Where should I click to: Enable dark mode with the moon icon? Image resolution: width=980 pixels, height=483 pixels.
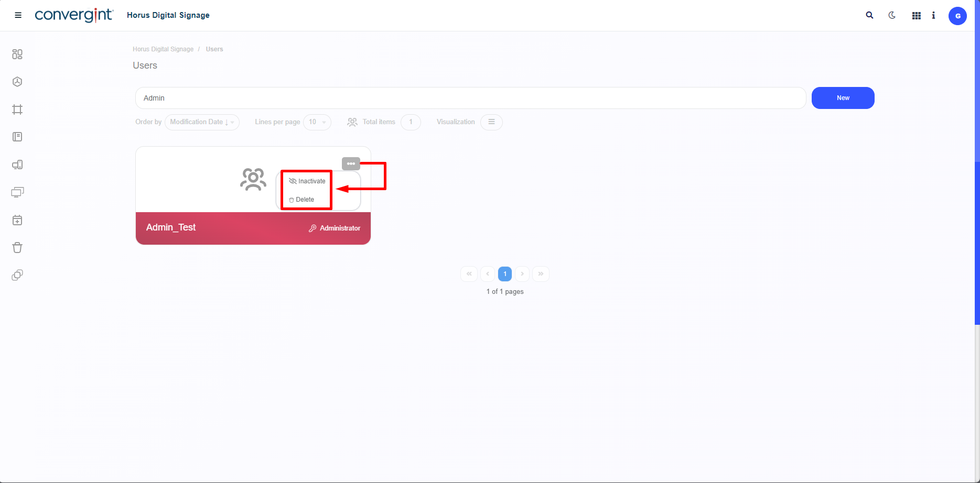point(892,15)
